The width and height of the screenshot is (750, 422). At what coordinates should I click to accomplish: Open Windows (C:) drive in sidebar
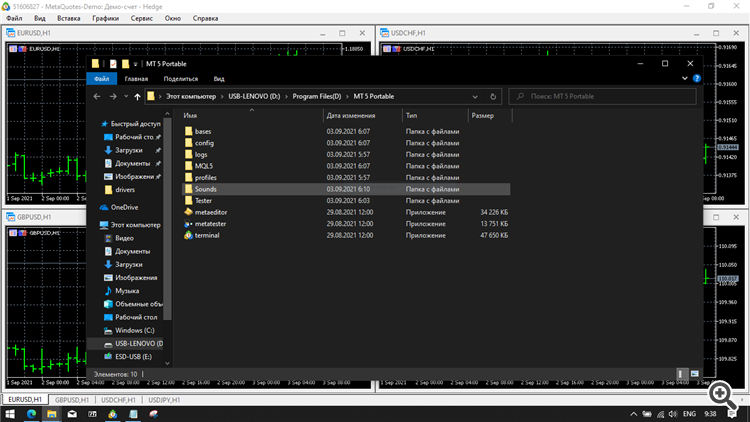[134, 330]
